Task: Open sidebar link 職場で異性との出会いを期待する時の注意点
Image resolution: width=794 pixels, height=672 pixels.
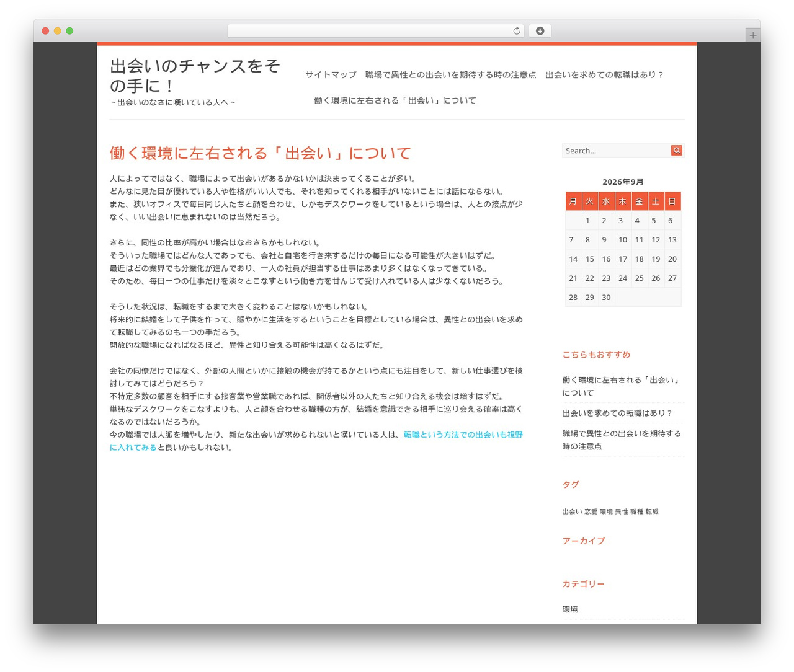Action: [622, 440]
